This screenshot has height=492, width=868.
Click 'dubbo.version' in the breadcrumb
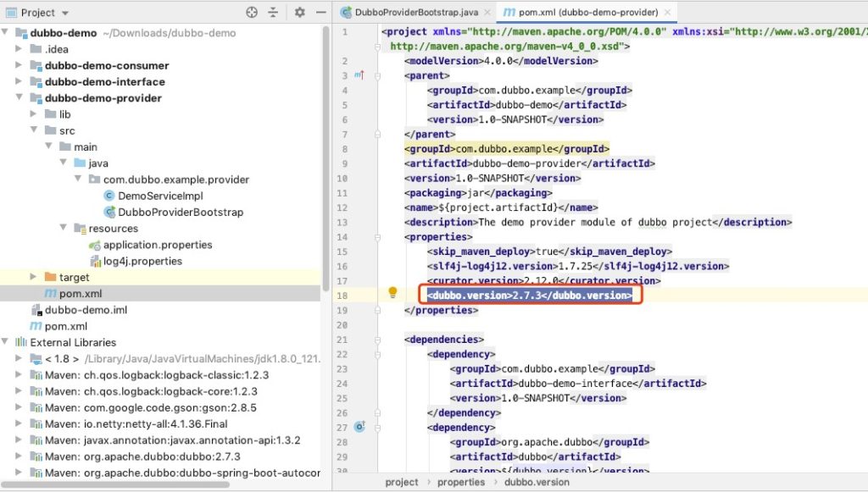point(537,482)
